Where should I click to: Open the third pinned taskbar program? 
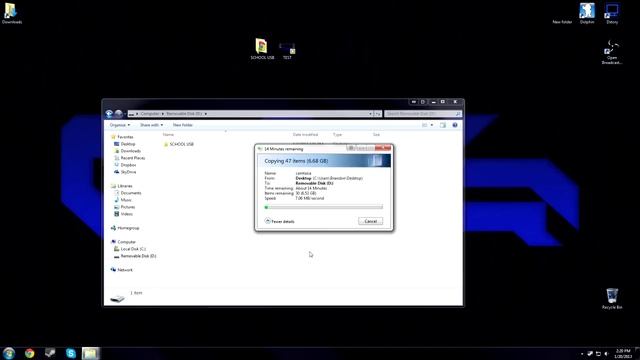50,353
